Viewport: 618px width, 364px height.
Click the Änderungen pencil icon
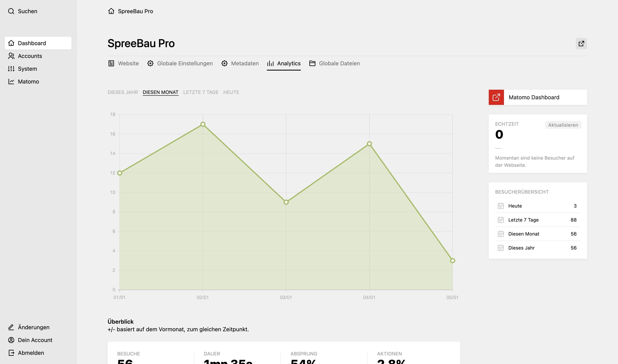(x=11, y=327)
